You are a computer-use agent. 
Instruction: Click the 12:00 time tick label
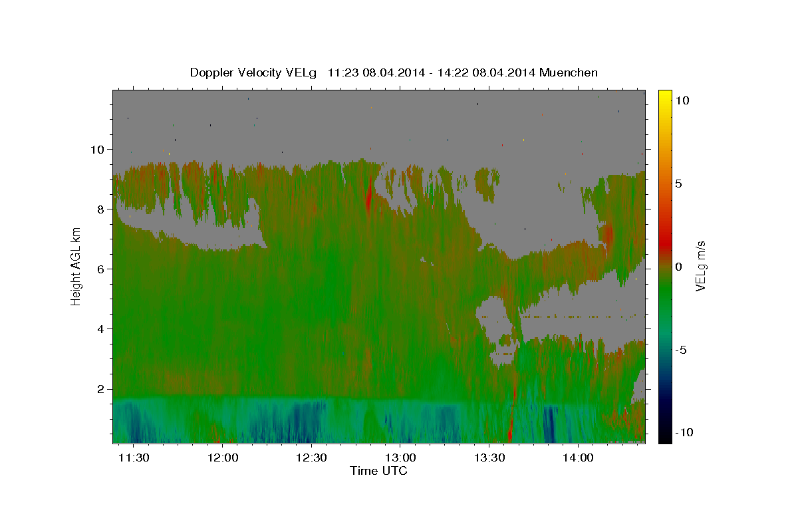click(x=223, y=458)
